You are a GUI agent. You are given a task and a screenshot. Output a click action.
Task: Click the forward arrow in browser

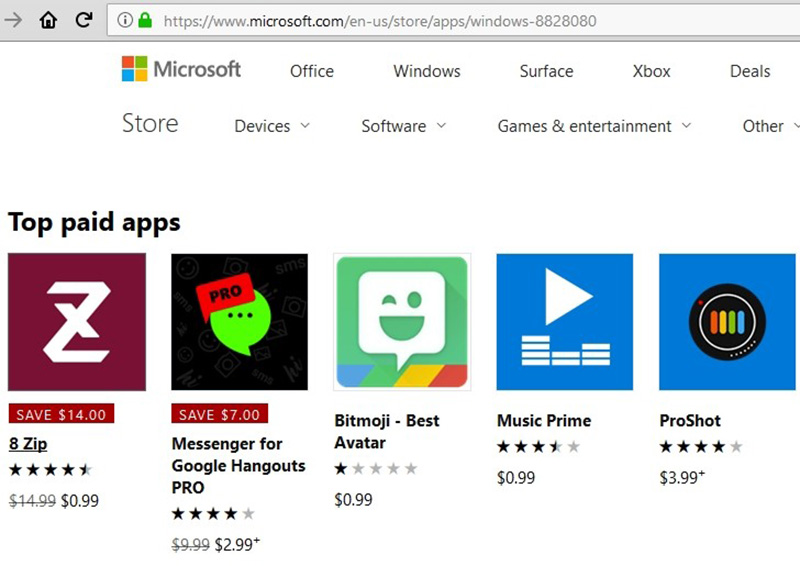[x=13, y=20]
